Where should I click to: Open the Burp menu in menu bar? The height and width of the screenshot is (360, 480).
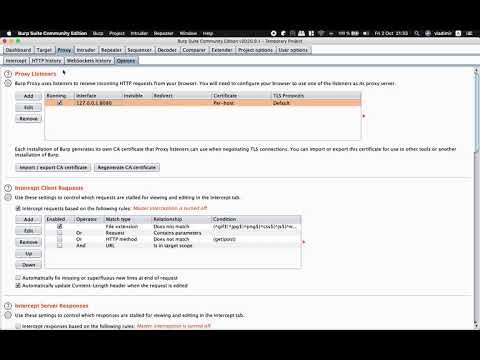point(98,33)
